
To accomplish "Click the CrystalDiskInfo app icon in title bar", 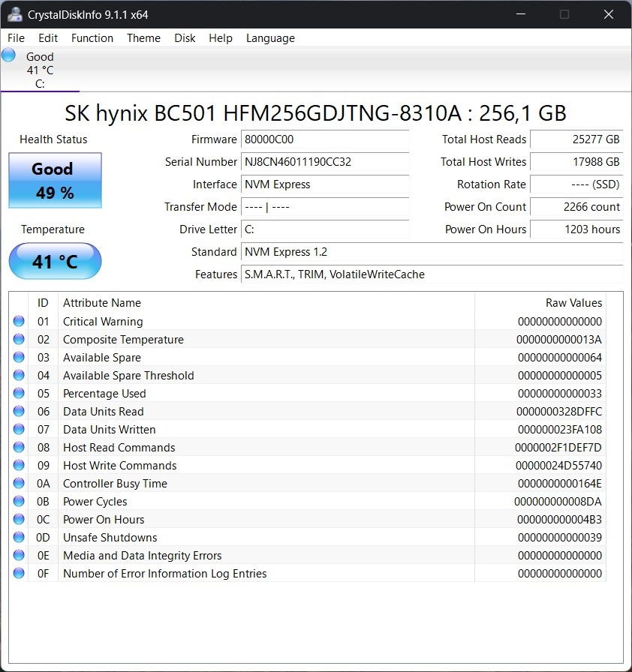I will click(x=14, y=14).
